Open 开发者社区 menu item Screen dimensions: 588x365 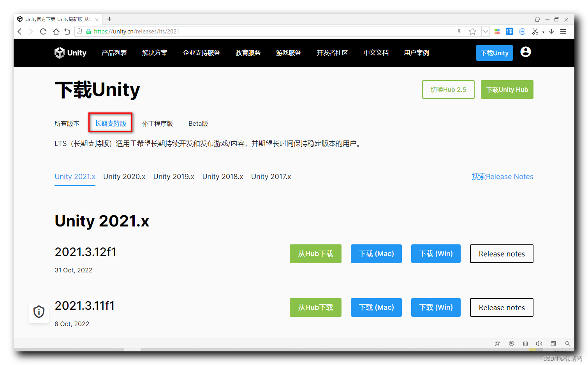332,53
